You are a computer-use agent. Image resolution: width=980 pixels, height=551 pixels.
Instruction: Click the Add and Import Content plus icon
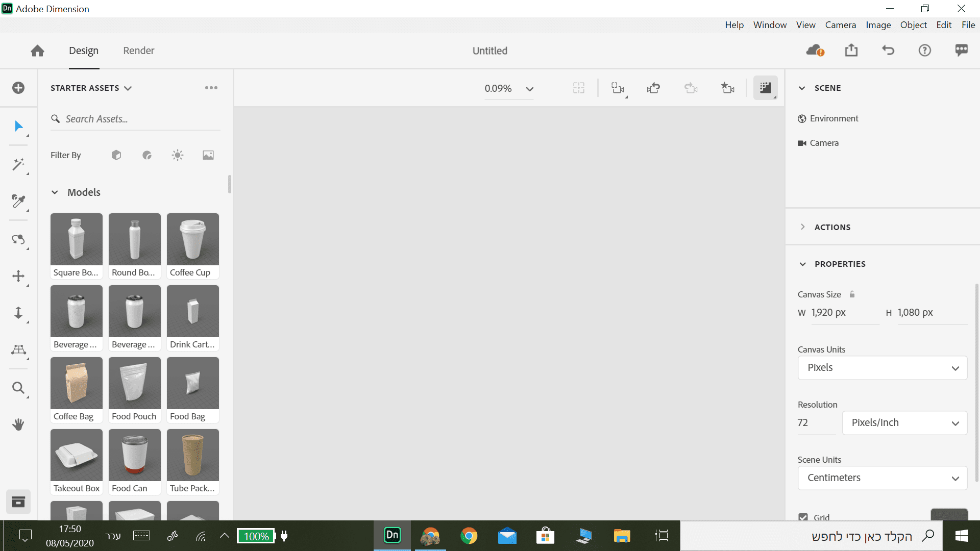[18, 88]
